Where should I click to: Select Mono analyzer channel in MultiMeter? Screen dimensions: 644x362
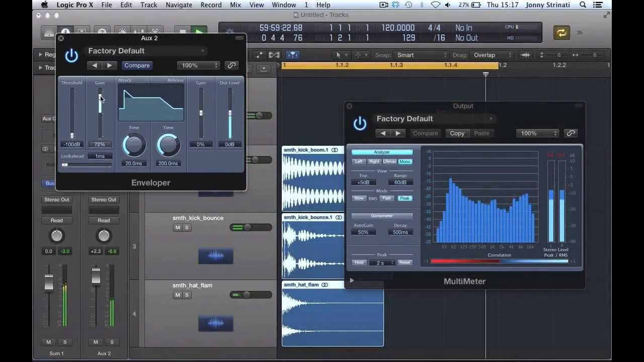(405, 161)
